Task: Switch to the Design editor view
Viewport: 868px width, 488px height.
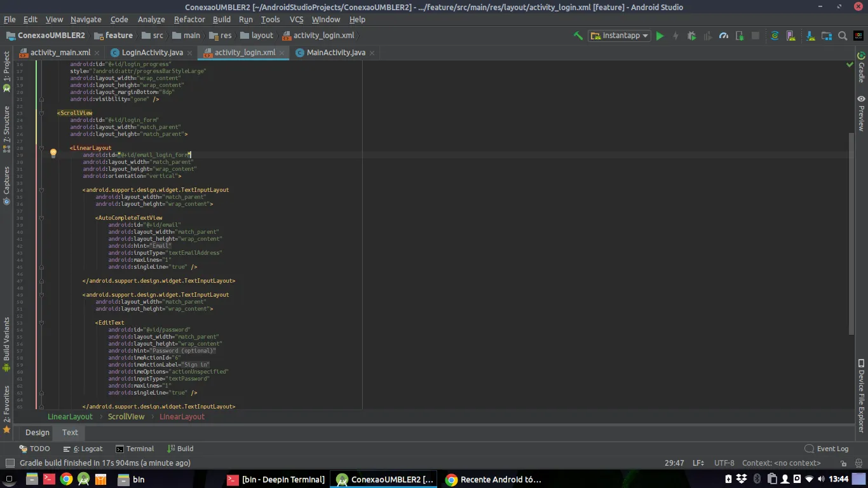Action: 37,433
